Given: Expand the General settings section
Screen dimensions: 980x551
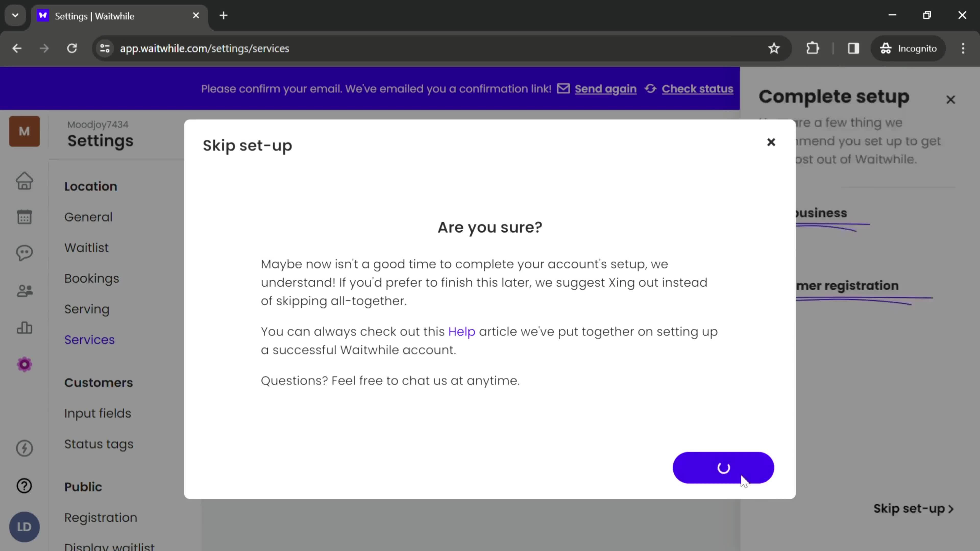Looking at the screenshot, I should pos(88,217).
